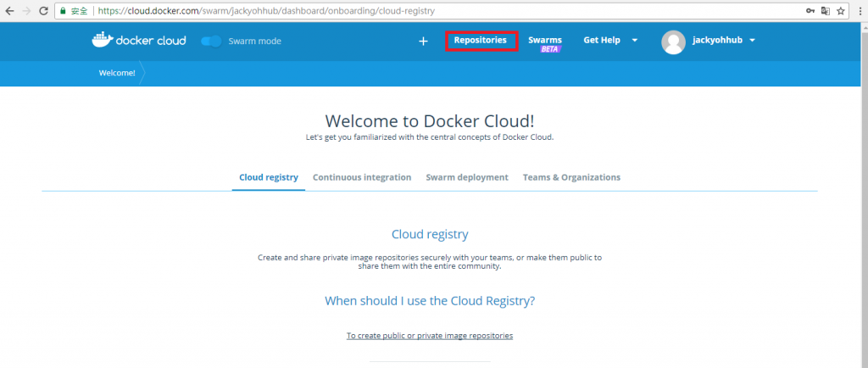Click the plus create icon
The width and height of the screenshot is (868, 368).
click(x=423, y=41)
